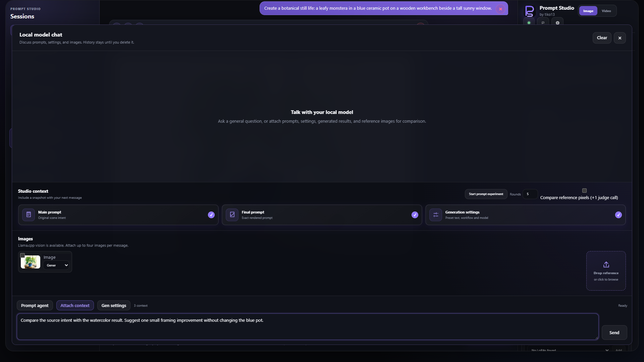Click the '3 context' label

[x=141, y=306]
